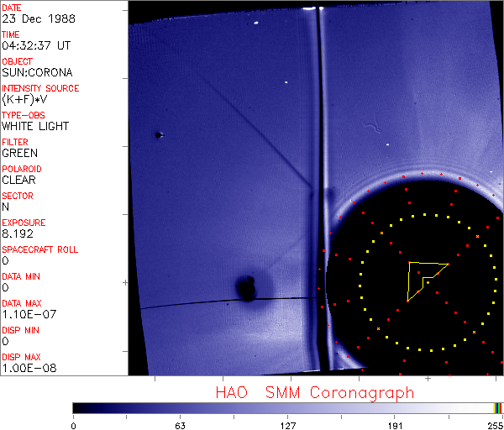Click the color bar tick label 191

click(395, 426)
